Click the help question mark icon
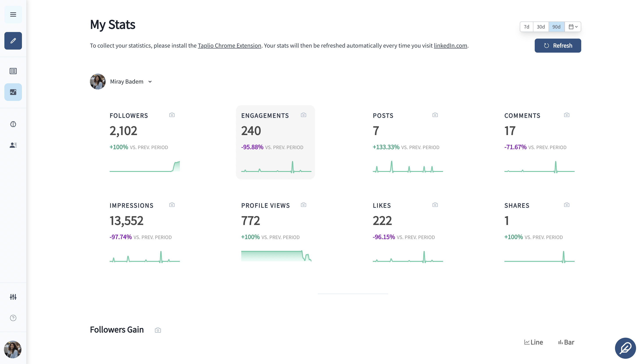The image size is (640, 364). tap(13, 318)
